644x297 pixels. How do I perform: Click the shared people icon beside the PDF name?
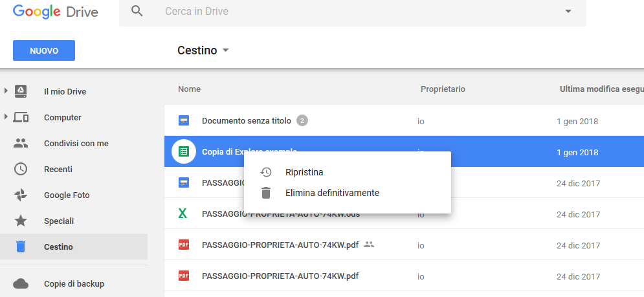point(370,245)
